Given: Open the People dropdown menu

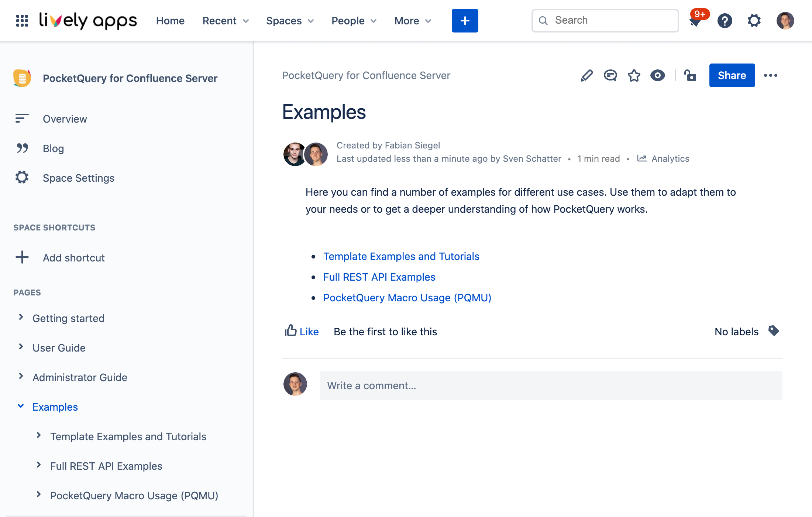Looking at the screenshot, I should point(354,21).
